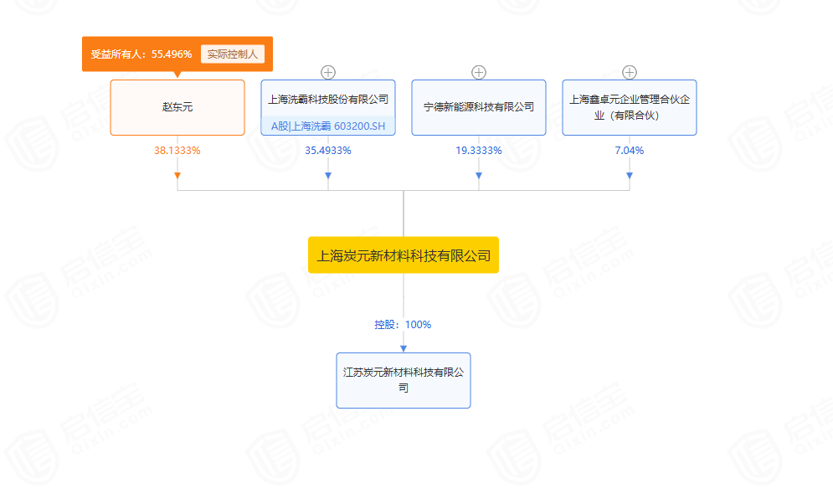The height and width of the screenshot is (504, 833).
Task: Click the blue arrow below 7.04%
Action: (630, 176)
